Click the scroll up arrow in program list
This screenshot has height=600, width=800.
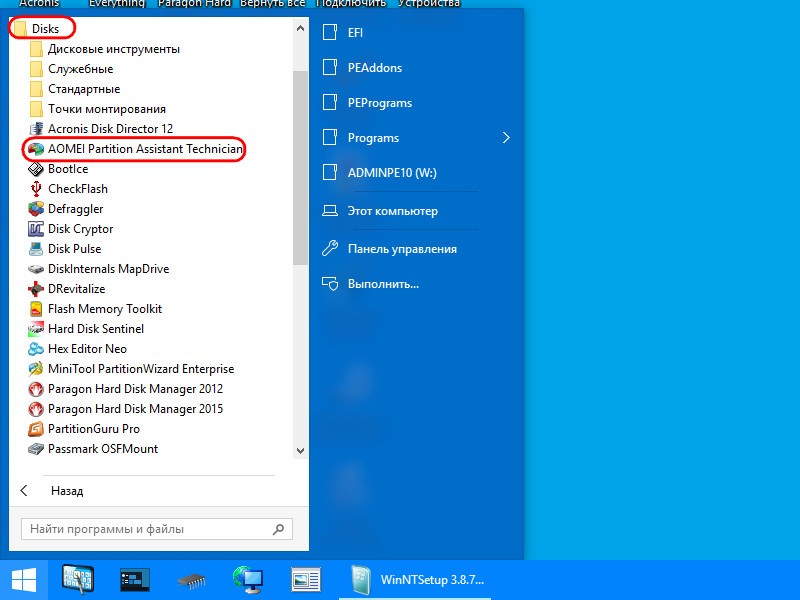tap(301, 29)
